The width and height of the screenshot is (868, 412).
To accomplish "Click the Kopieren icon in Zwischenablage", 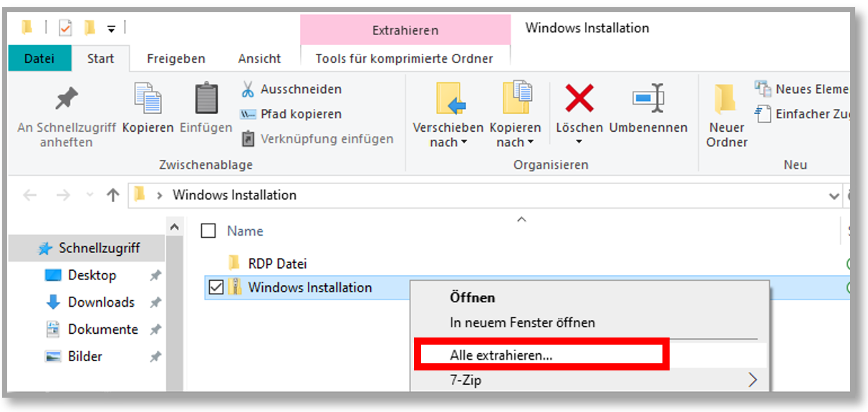I will point(148,100).
